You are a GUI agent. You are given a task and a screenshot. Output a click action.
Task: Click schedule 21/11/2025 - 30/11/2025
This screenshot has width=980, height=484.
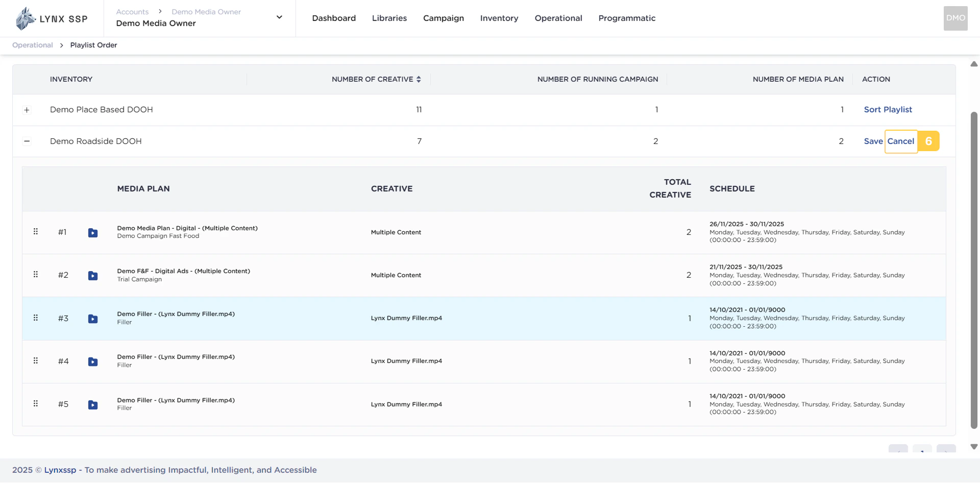(x=746, y=267)
